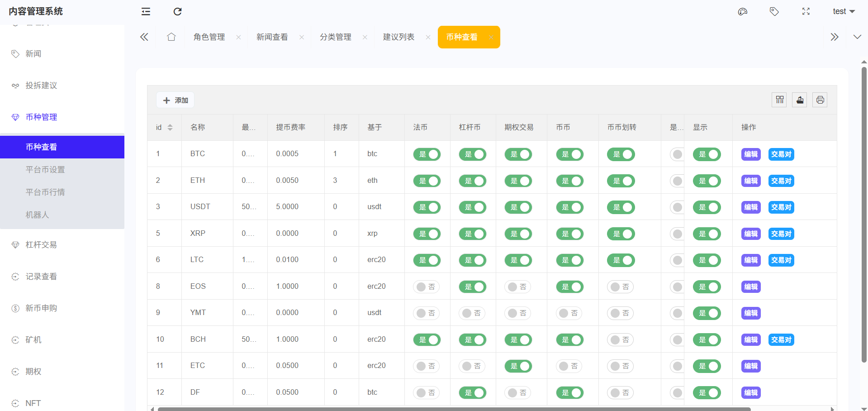
Task: Select 平台币设置 in the sidebar
Action: point(45,170)
